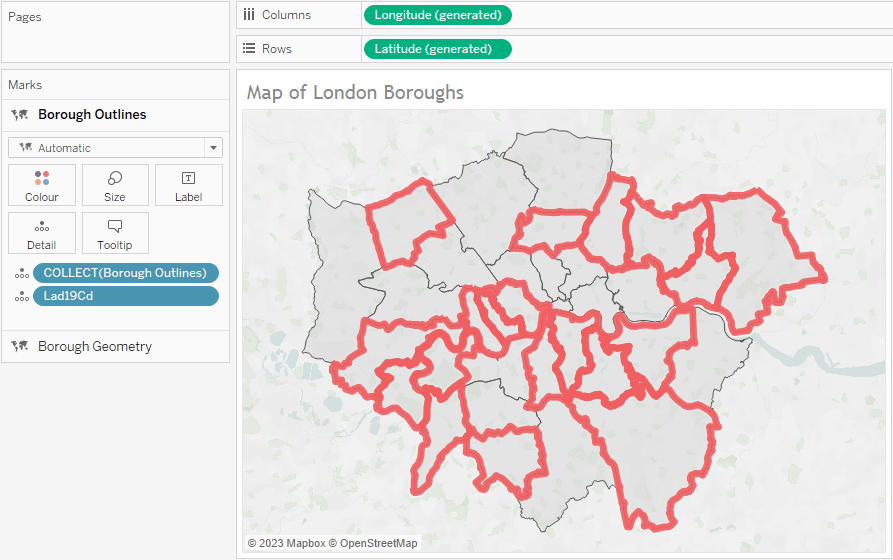Select the COLLECT(Borough Outlines) pill
893x560 pixels.
125,273
